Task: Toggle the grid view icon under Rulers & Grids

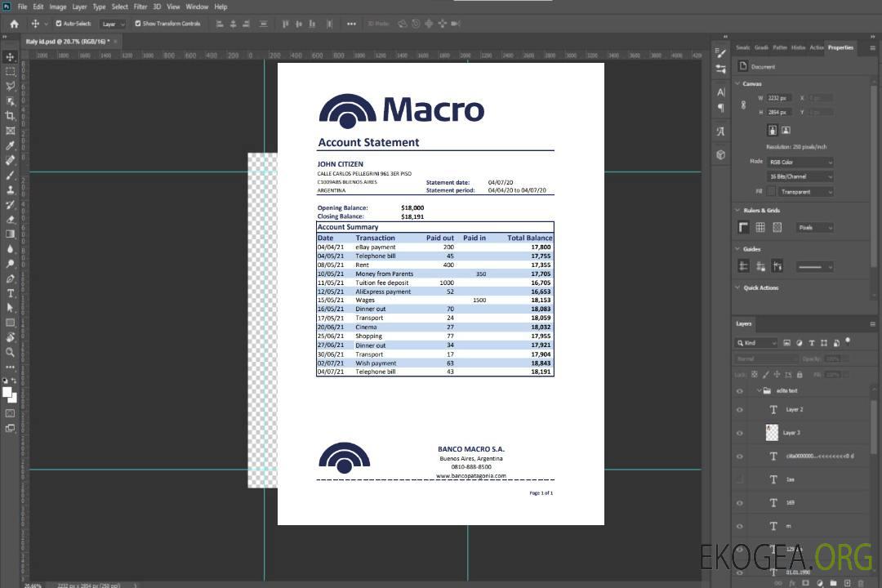Action: click(x=760, y=227)
